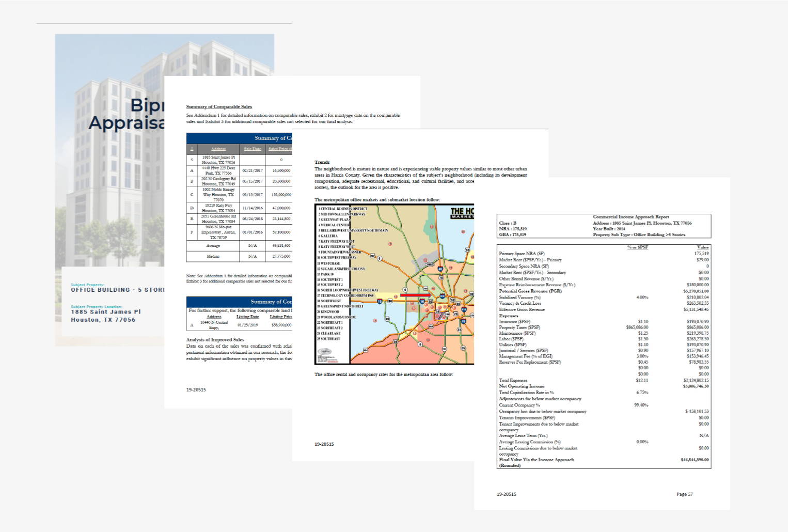Viewport: 788px width, 532px height.
Task: Click '11 WESTCHASE' in the map legend
Action: coord(329,263)
